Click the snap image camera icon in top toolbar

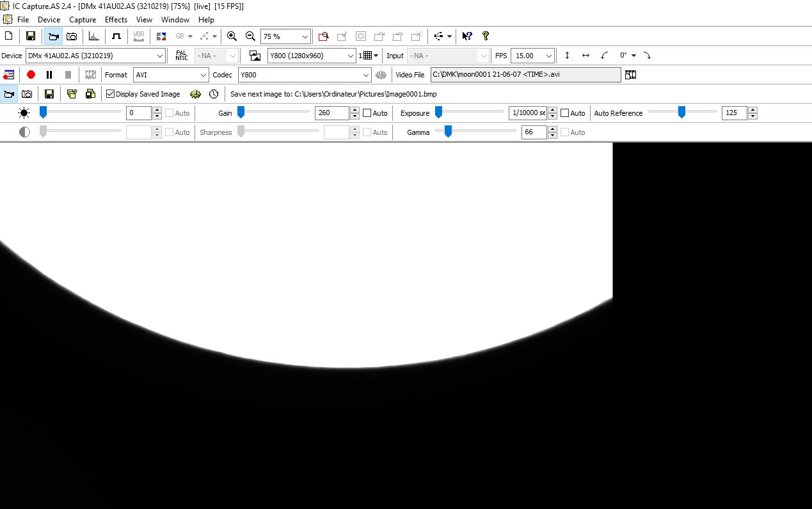(x=72, y=36)
